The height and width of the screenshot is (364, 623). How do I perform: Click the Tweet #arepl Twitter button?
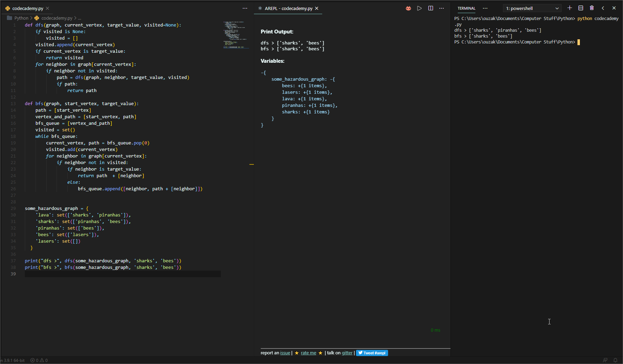tap(372, 353)
